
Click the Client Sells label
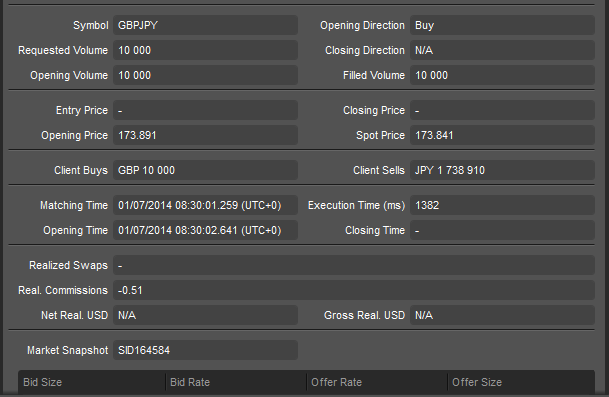pyautogui.click(x=379, y=170)
